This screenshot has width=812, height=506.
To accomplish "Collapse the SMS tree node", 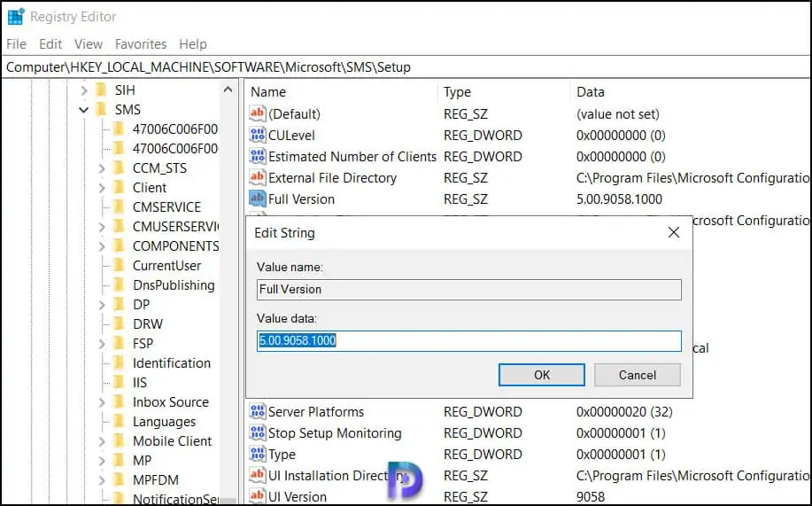I will (x=84, y=110).
